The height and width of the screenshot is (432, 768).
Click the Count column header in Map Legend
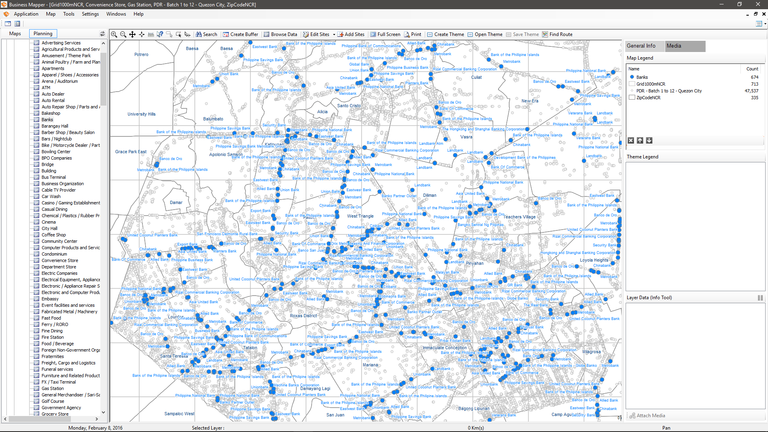pos(752,69)
